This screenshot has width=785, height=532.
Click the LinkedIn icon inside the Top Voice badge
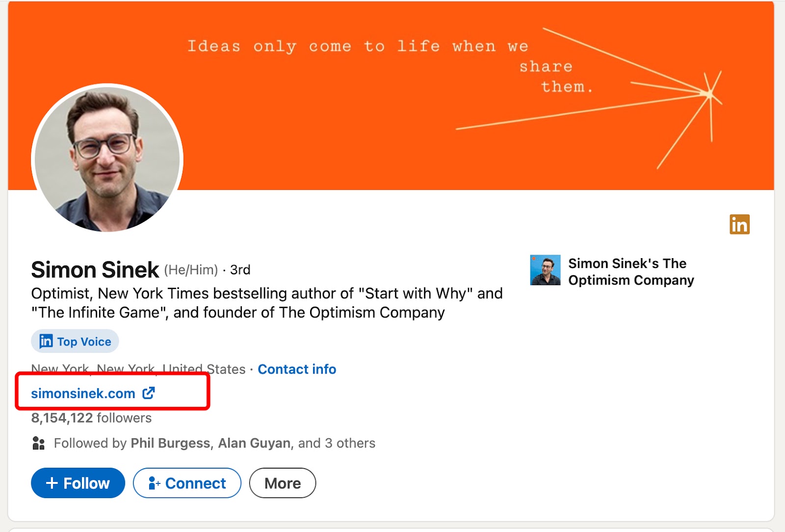[45, 341]
